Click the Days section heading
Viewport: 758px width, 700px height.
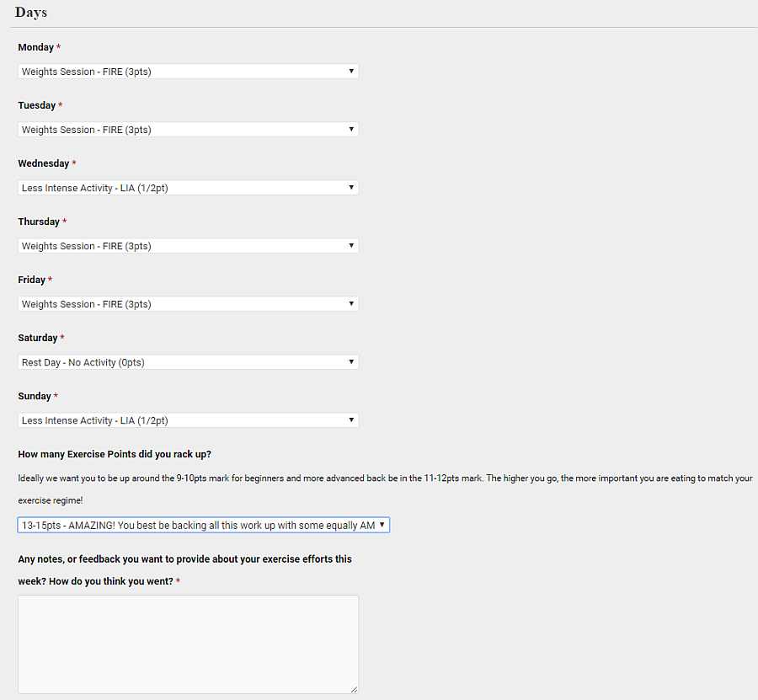pyautogui.click(x=31, y=13)
